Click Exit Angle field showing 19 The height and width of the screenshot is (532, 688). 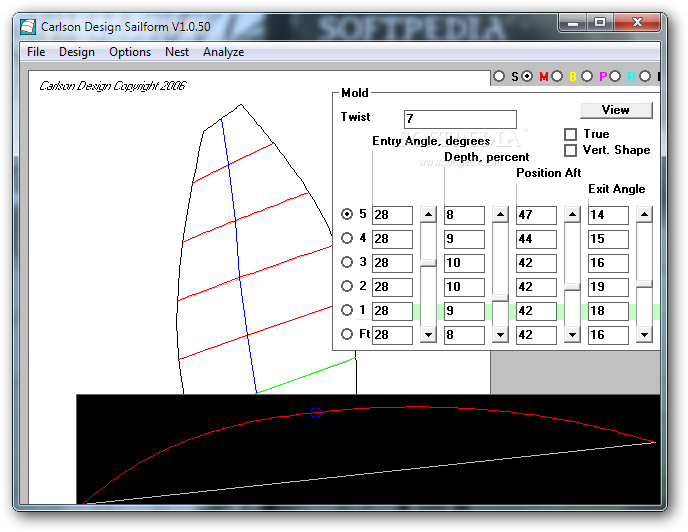click(608, 287)
